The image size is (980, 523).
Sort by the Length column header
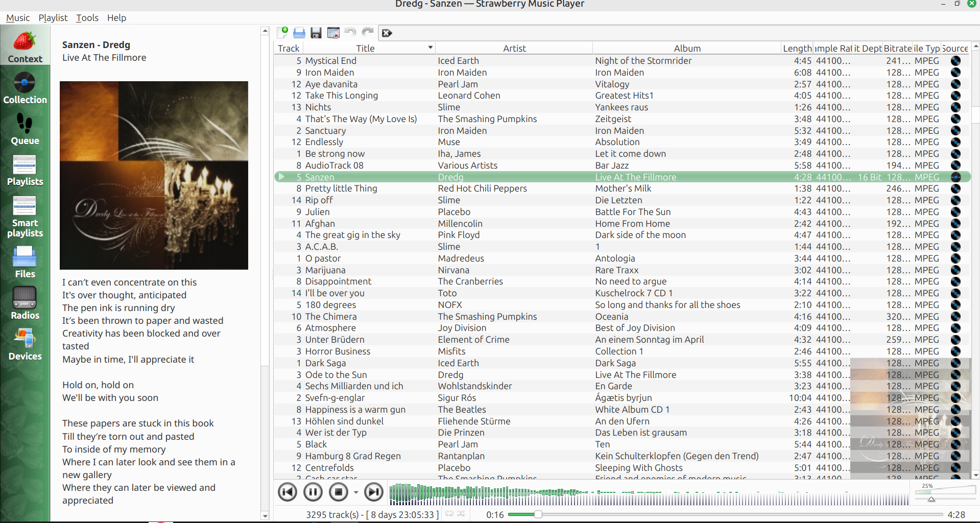pos(797,48)
